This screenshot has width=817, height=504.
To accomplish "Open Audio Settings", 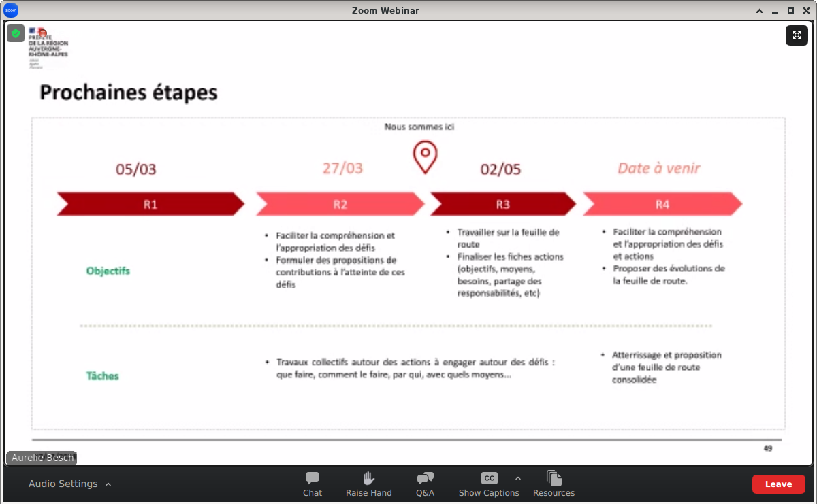I will click(63, 484).
